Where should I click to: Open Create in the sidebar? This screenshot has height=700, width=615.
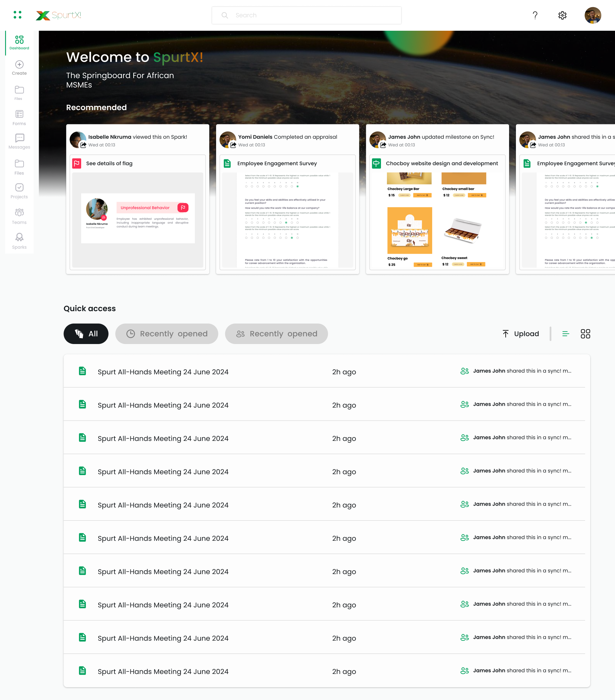coord(19,68)
